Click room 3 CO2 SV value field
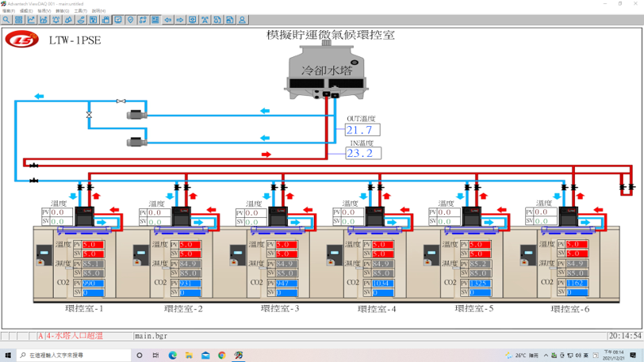Screen dimensions: 644x362 [286, 292]
